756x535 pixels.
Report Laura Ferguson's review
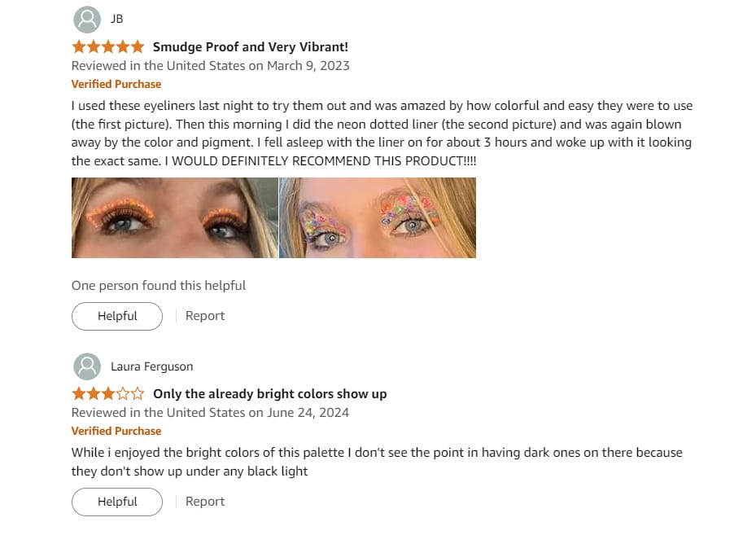tap(205, 502)
